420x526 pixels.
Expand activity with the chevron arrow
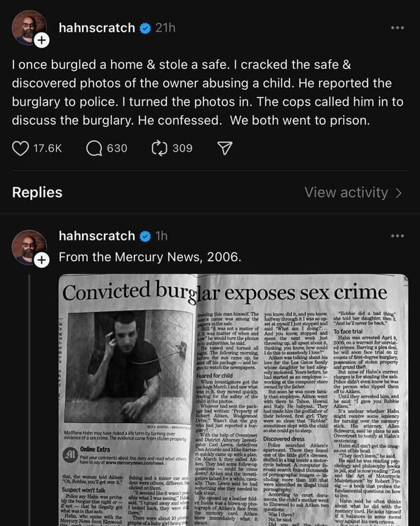click(x=398, y=193)
